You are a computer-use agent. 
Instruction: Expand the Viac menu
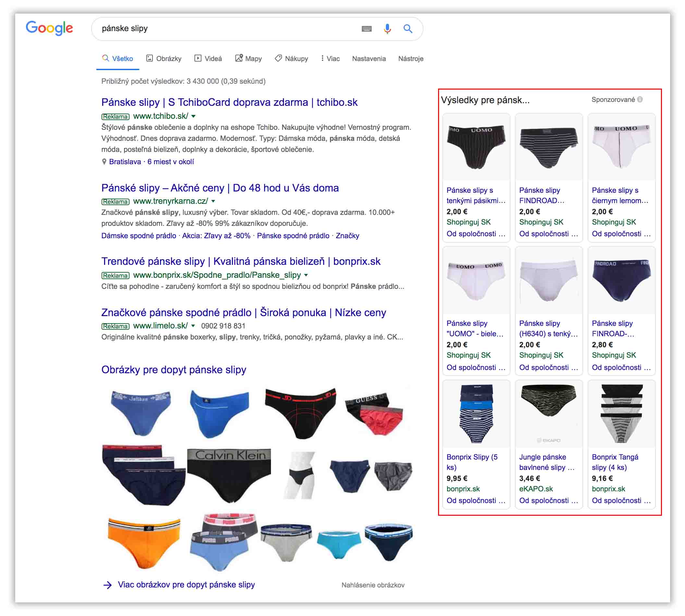coord(330,58)
